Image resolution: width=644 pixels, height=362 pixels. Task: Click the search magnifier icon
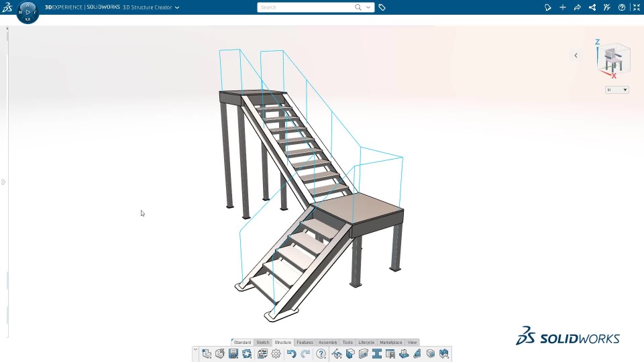click(x=358, y=7)
